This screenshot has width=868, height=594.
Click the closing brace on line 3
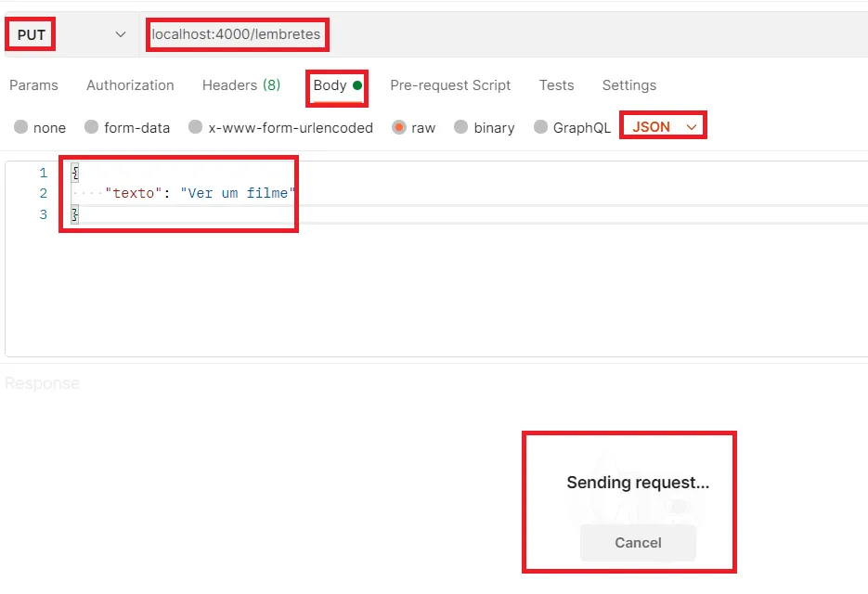click(75, 214)
